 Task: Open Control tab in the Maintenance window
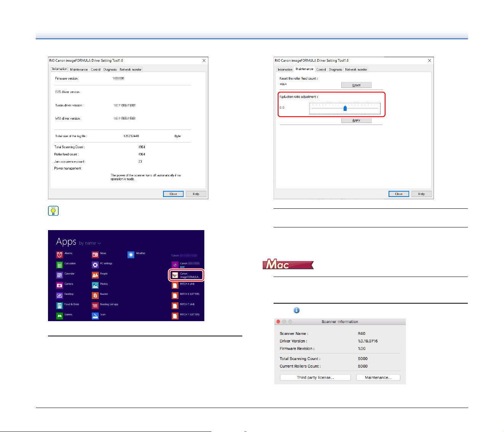pos(321,69)
